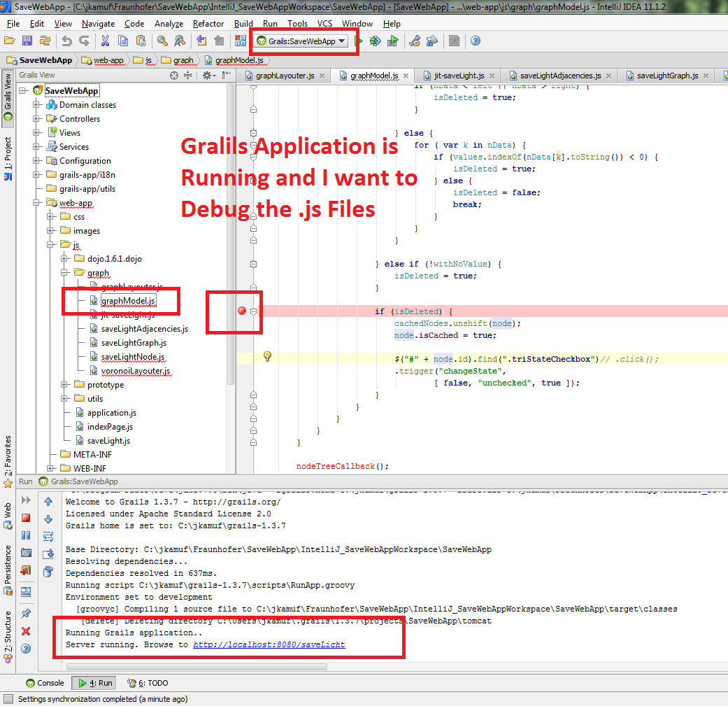Viewport: 728px width, 706px height.
Task: Open the File menu
Action: click(13, 24)
